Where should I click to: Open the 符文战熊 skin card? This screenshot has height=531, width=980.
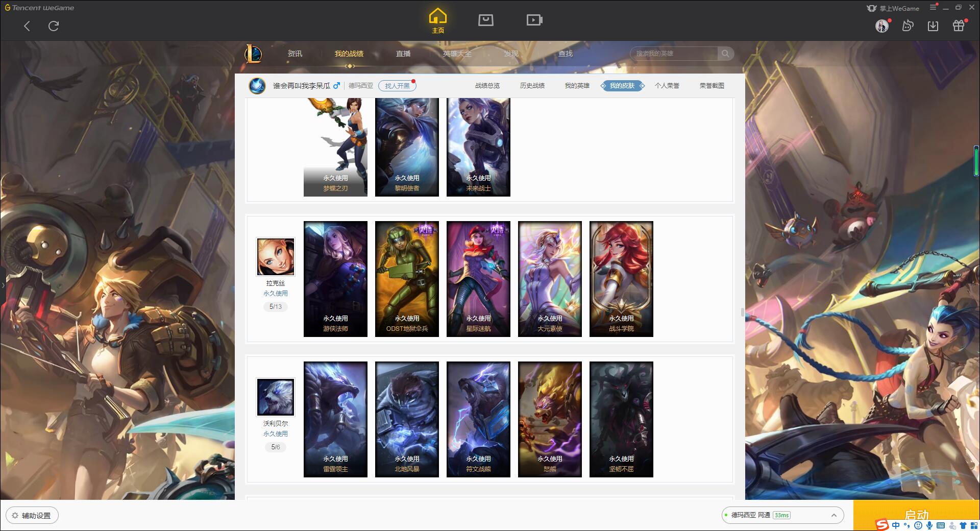(478, 419)
